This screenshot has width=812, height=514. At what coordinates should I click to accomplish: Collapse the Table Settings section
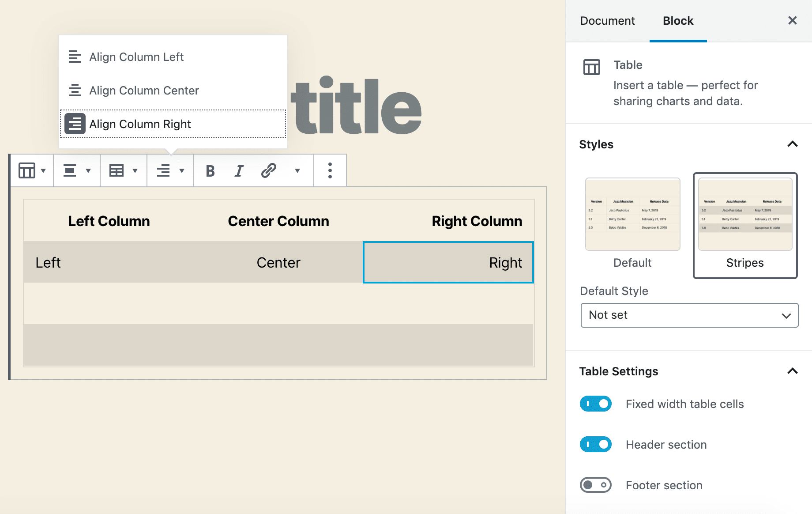pyautogui.click(x=793, y=371)
